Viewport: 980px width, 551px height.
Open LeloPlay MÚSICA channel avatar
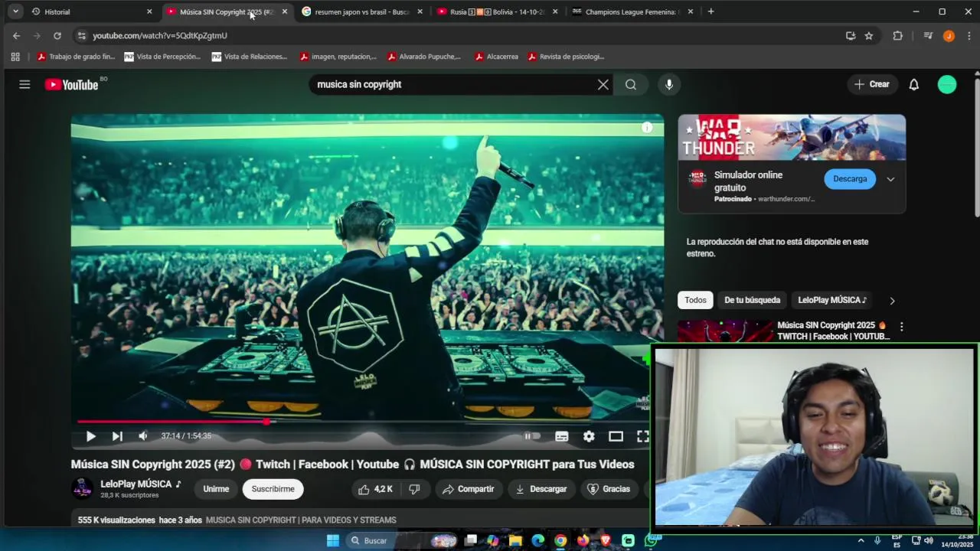click(x=82, y=488)
